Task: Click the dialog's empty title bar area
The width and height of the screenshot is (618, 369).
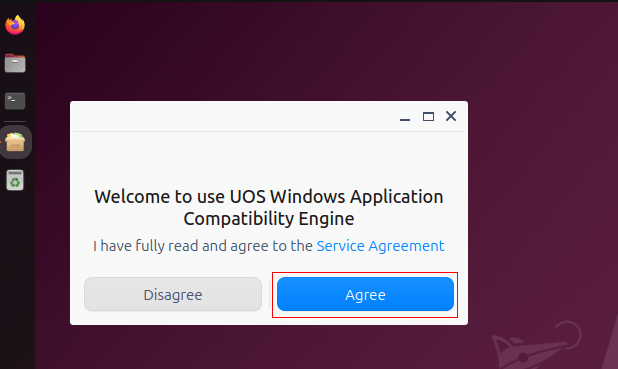Action: coord(233,116)
